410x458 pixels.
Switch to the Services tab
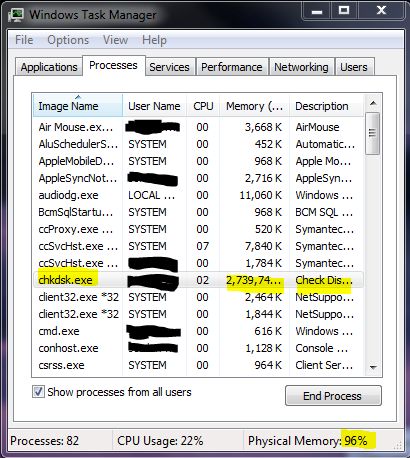coord(169,67)
